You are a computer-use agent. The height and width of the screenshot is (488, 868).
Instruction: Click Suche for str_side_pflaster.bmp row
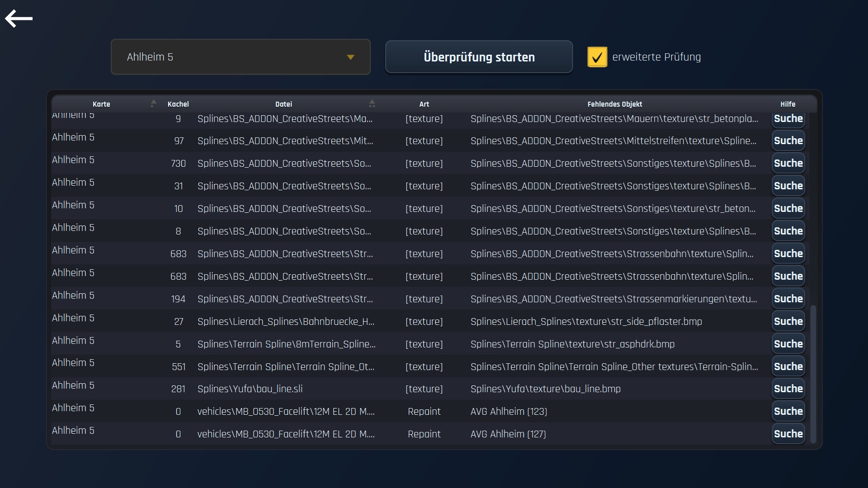[788, 321]
